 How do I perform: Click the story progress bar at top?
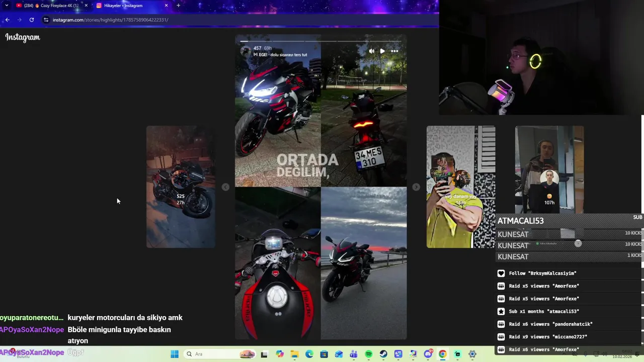pos(321,41)
